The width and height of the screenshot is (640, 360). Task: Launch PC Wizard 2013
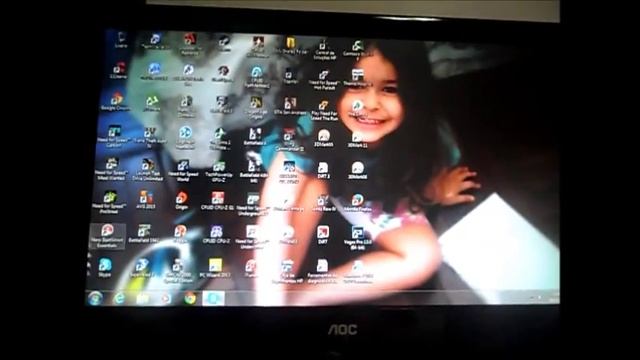(215, 268)
